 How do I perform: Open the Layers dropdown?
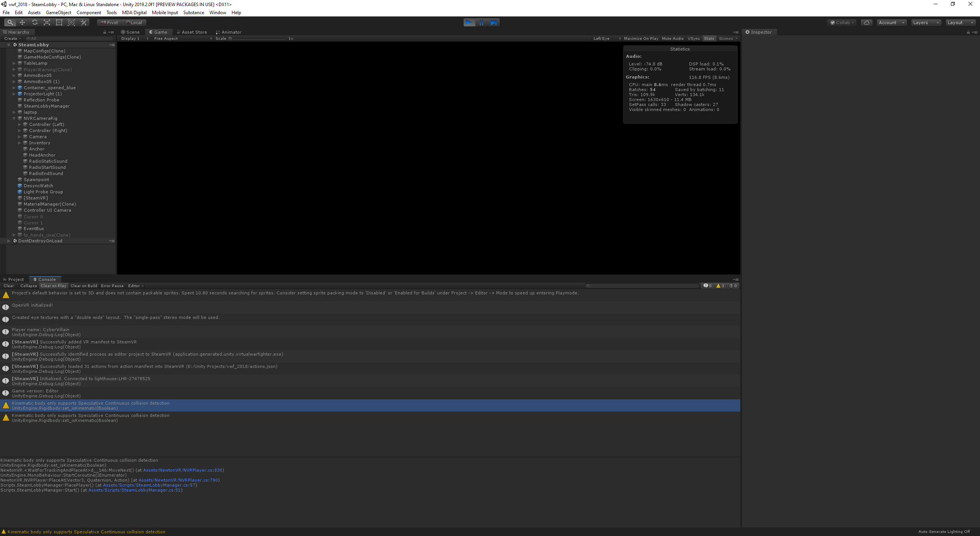926,23
